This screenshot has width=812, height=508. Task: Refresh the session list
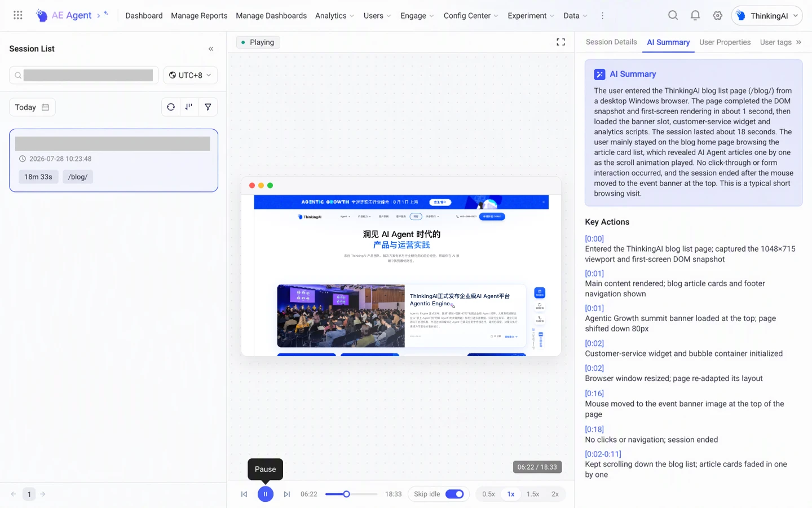click(x=171, y=107)
